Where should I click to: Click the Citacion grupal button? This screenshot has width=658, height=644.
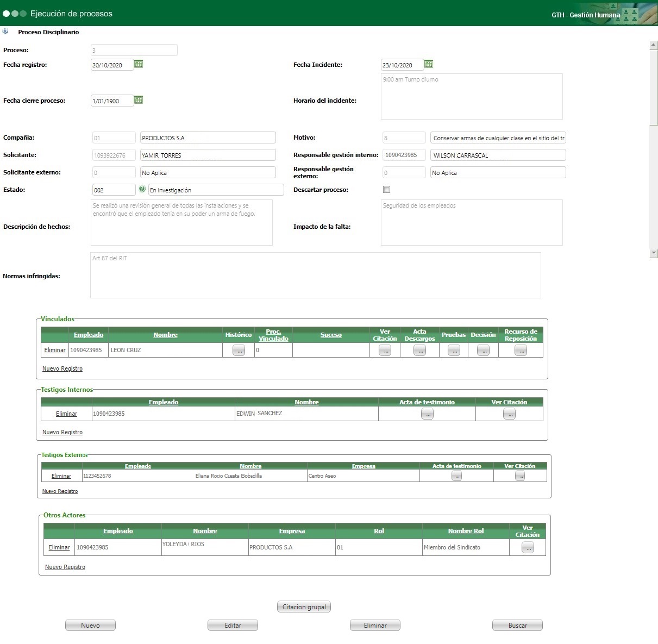tap(304, 607)
